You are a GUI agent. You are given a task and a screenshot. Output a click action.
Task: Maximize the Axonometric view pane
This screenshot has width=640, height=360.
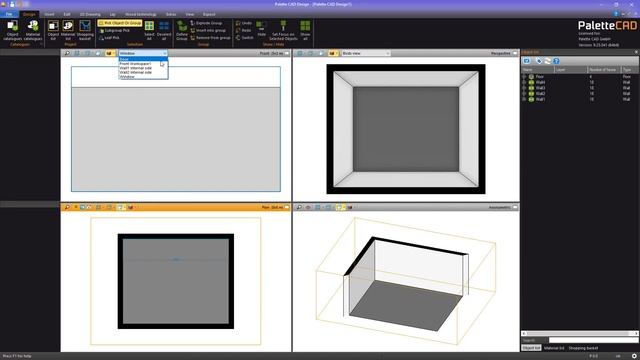point(515,207)
